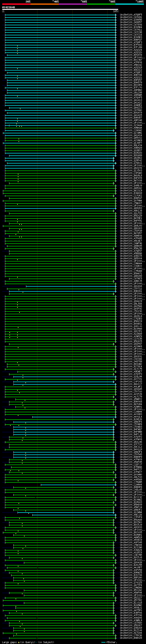Open hit UniRef100_C6TK81
This screenshot has width=146, height=644.
click(131, 17)
